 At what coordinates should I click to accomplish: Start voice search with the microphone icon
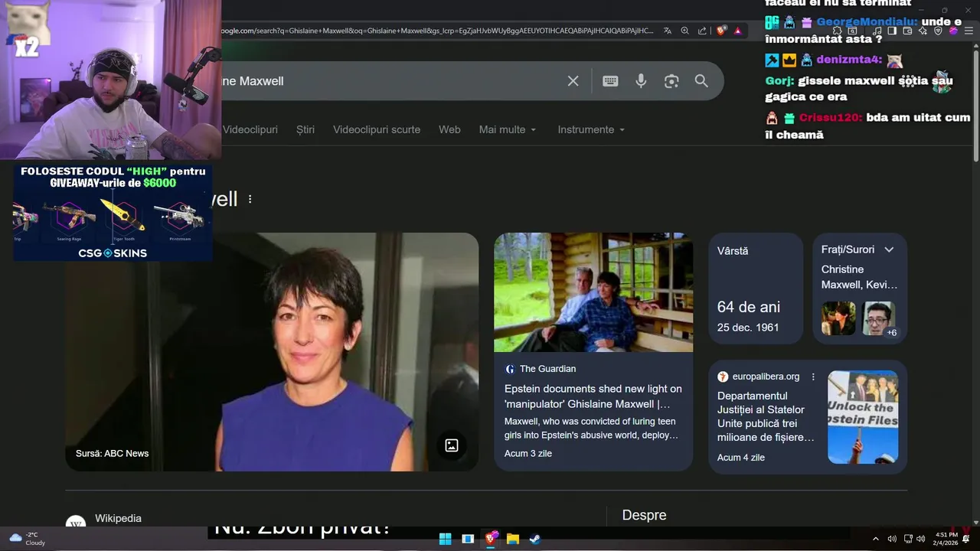coord(641,81)
